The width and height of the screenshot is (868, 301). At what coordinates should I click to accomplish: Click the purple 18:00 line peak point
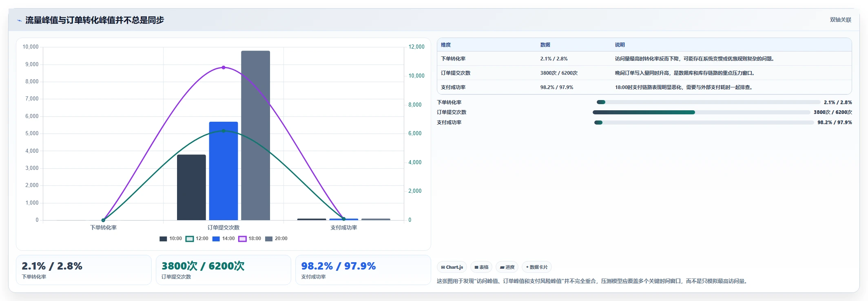(x=224, y=67)
